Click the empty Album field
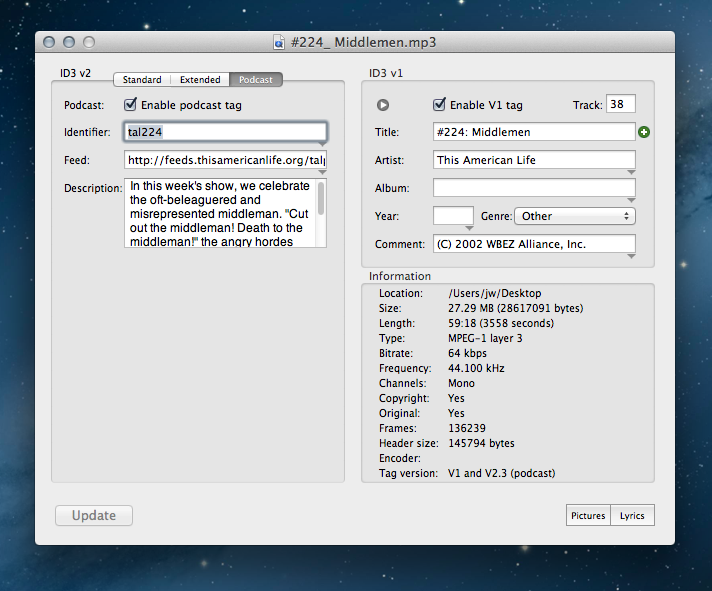 [x=534, y=187]
